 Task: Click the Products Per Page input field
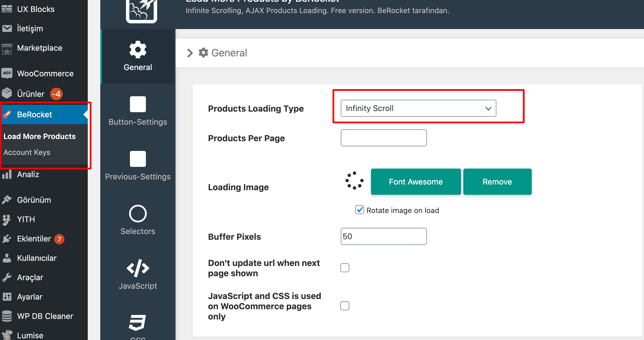(383, 138)
